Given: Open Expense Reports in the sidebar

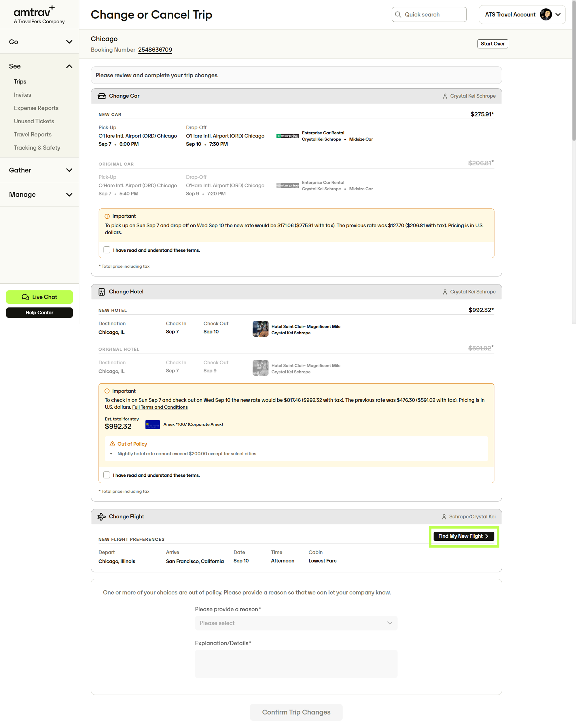Looking at the screenshot, I should click(36, 108).
